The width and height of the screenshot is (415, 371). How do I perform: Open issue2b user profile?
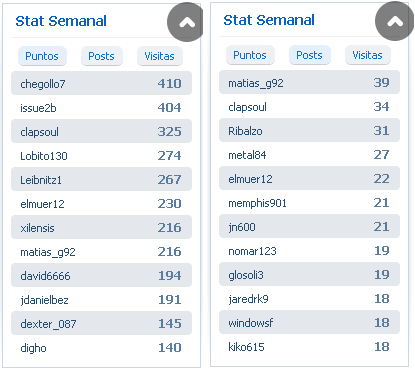38,108
